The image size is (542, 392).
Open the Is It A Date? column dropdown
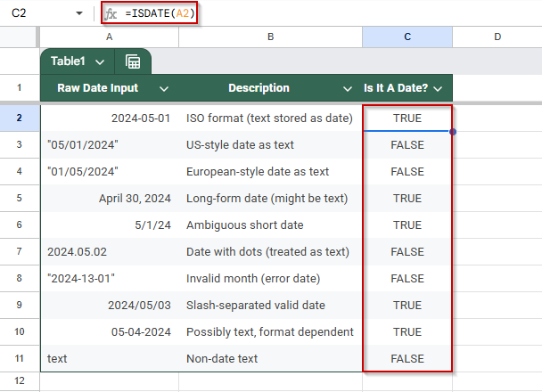438,89
